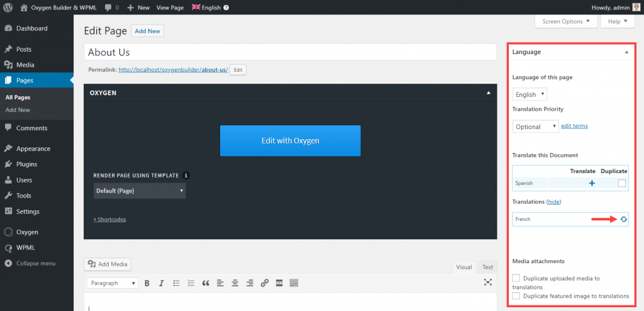The image size is (644, 311).
Task: Open comments bubble in admin bar
Action: (x=108, y=8)
